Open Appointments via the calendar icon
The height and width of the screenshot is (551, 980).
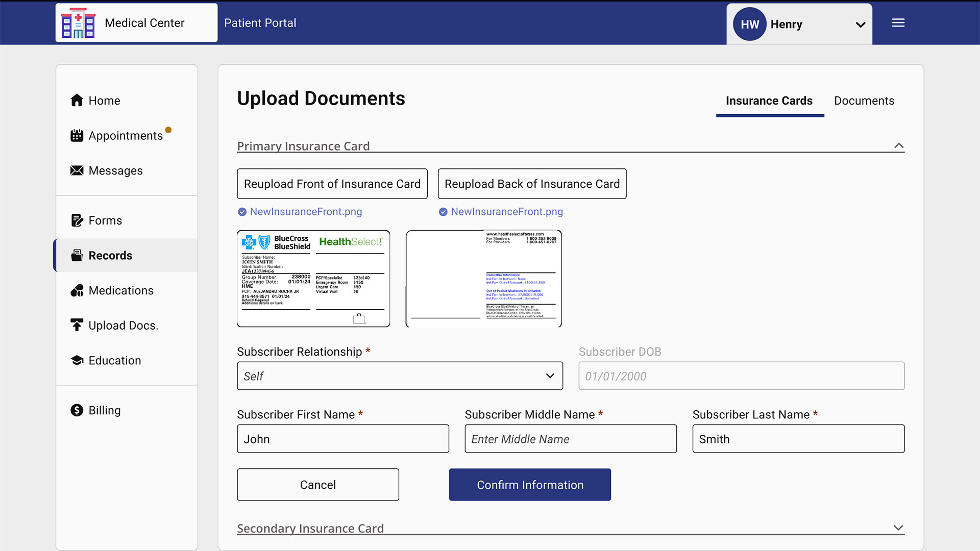pyautogui.click(x=77, y=136)
